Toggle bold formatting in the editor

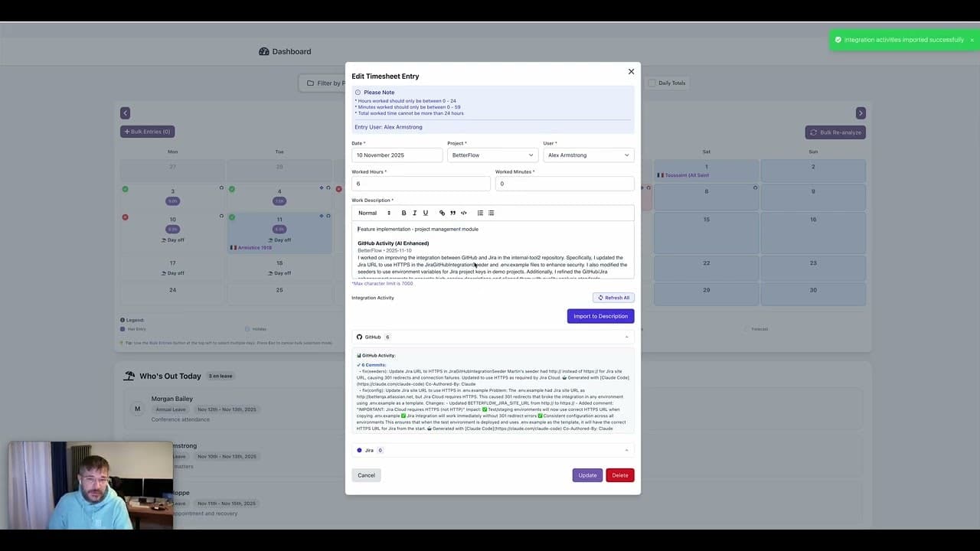point(403,213)
